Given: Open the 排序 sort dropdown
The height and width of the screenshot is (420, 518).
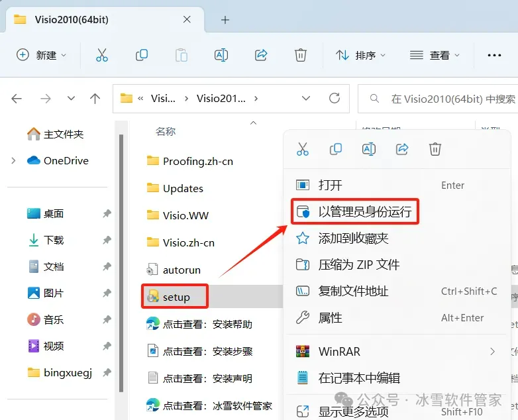Looking at the screenshot, I should 361,55.
